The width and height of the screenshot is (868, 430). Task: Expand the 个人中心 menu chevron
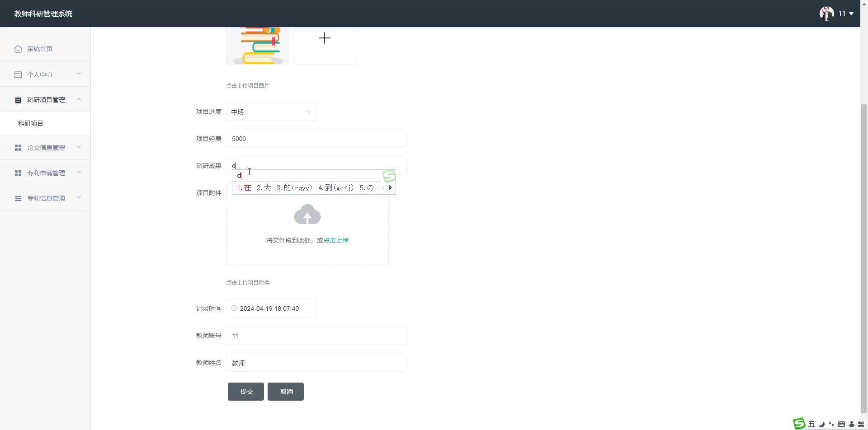[79, 74]
